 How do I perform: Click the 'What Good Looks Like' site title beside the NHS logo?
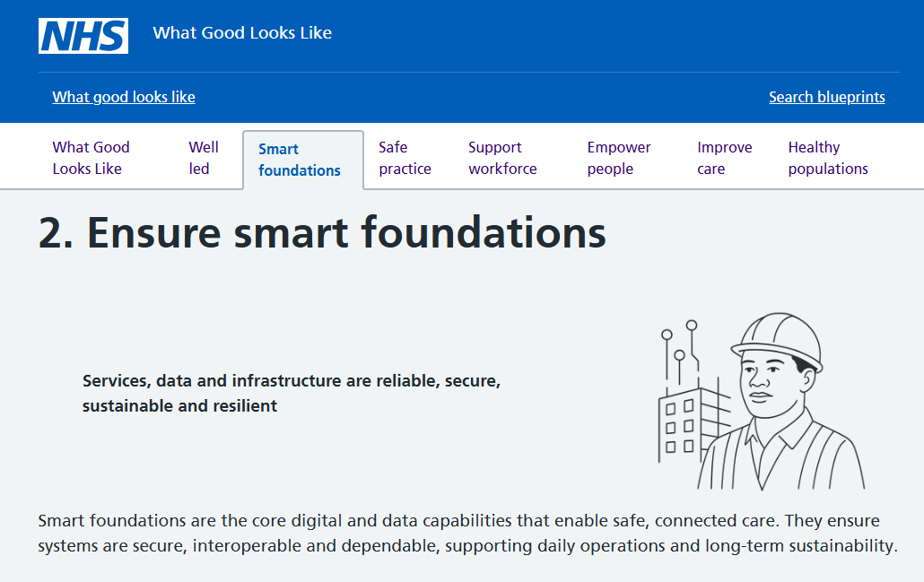point(242,33)
